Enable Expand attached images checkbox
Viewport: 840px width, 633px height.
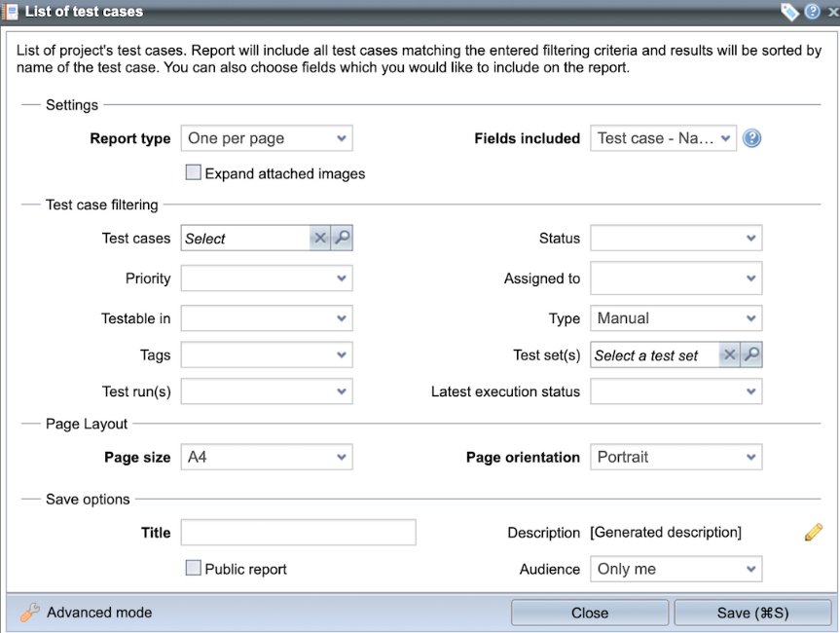click(194, 172)
